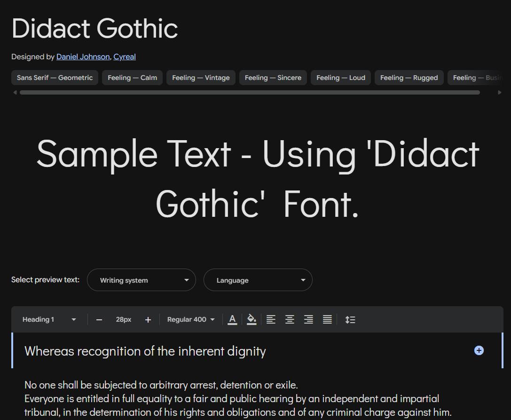Screen dimensions: 511x420
Task: Click the tags horizontal scrollbar
Action: pyautogui.click(x=250, y=93)
